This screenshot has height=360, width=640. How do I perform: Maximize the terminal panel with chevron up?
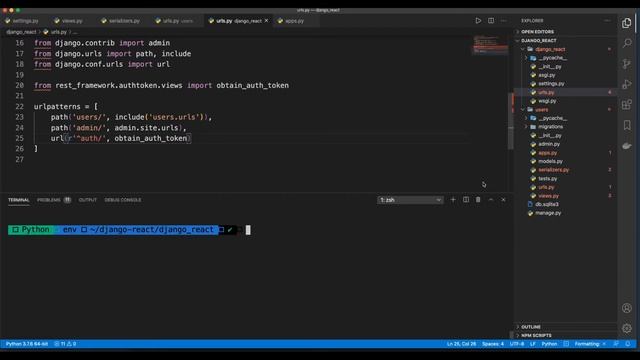pos(491,200)
